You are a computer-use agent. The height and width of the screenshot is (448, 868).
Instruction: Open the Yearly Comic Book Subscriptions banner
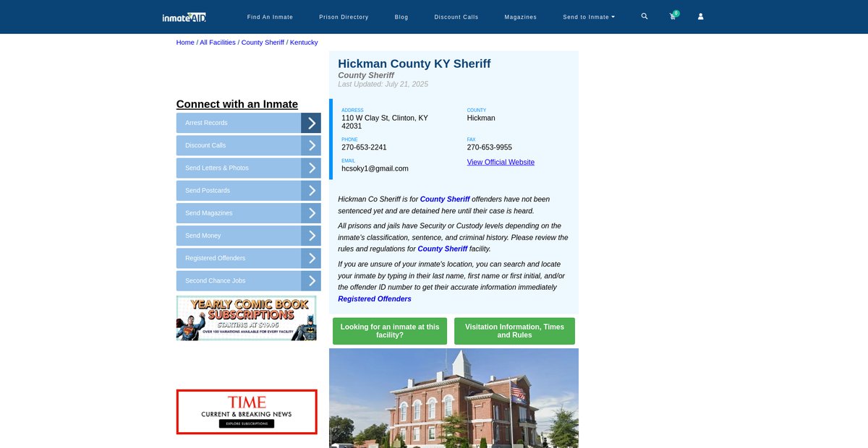tap(247, 318)
